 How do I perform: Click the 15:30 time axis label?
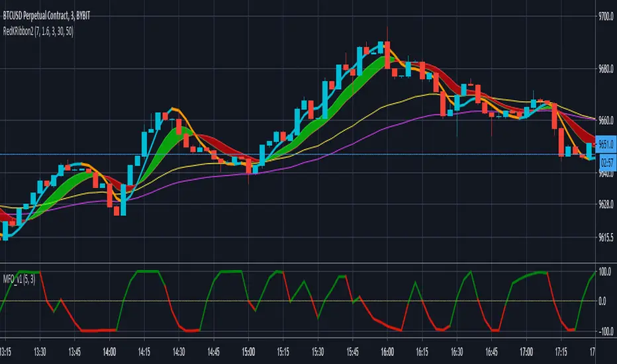318,352
